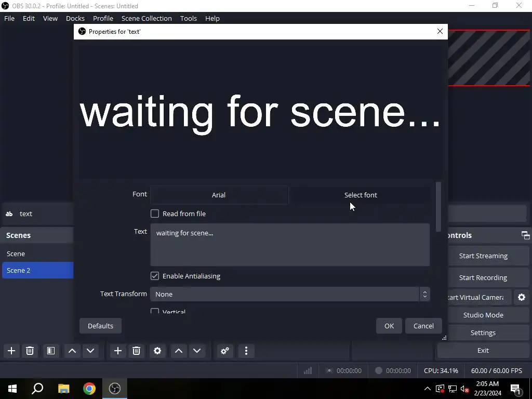This screenshot has width=532, height=399.
Task: Open Windows Start menu
Action: [12, 389]
